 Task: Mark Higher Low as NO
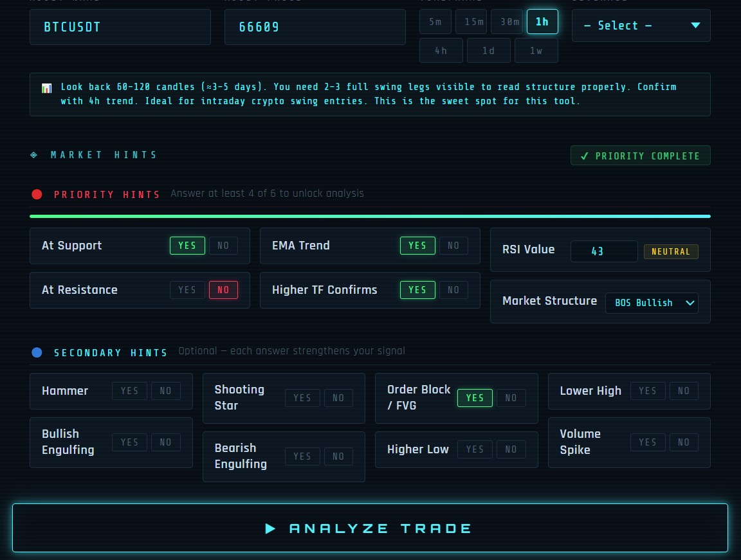click(511, 449)
